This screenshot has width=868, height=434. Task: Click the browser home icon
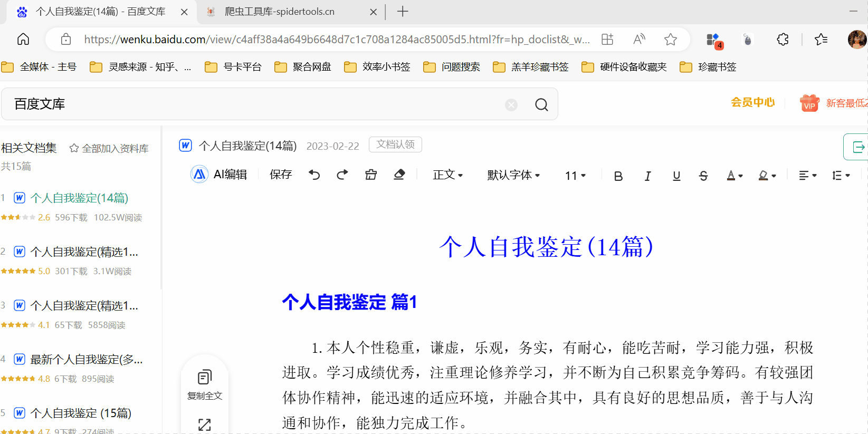[x=23, y=39]
